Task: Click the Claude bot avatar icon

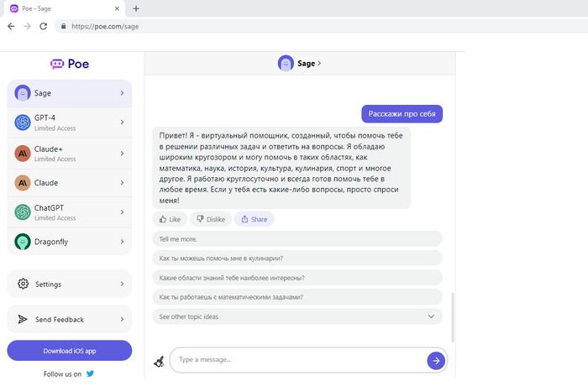Action: (23, 183)
